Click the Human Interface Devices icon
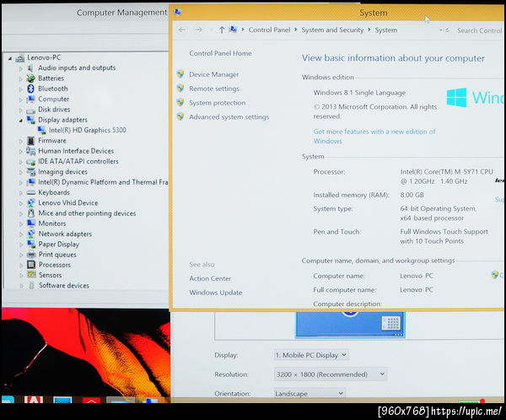This screenshot has height=420, width=506. coord(31,151)
